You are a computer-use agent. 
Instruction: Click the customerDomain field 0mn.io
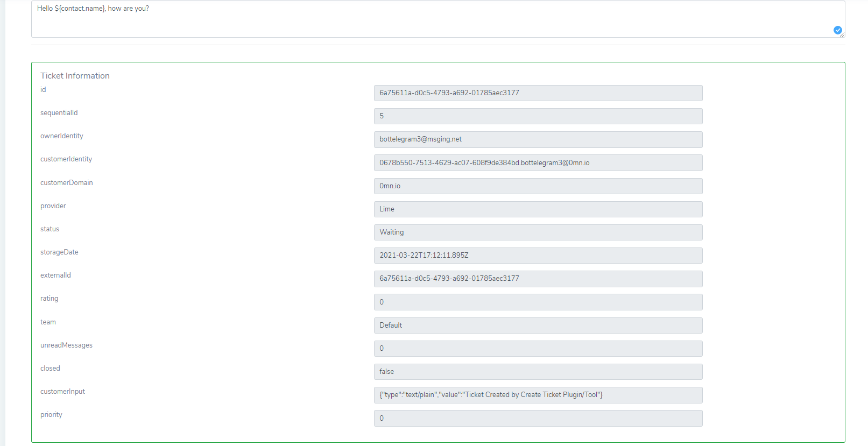pos(538,186)
